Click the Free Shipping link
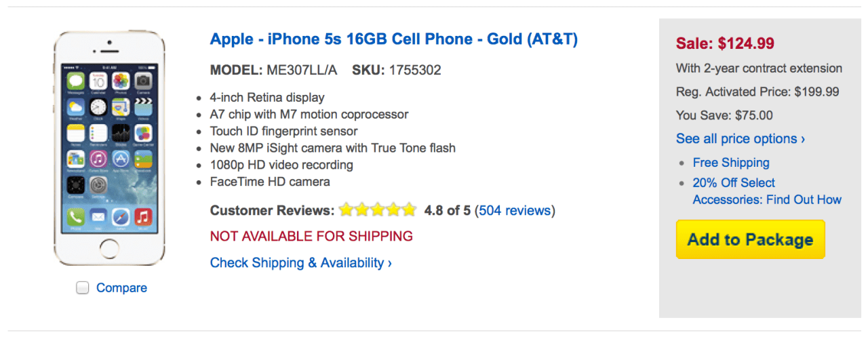Screen dimensions: 868x337 [731, 163]
